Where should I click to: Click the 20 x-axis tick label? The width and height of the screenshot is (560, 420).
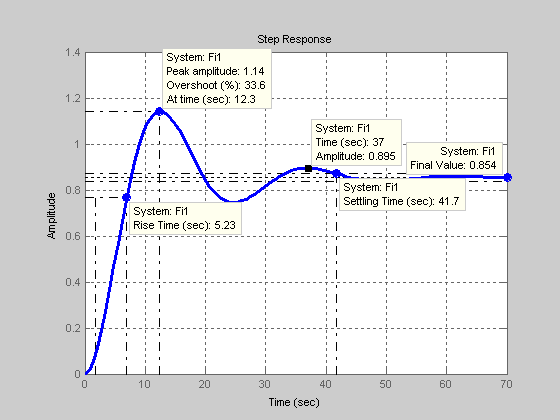coord(205,384)
